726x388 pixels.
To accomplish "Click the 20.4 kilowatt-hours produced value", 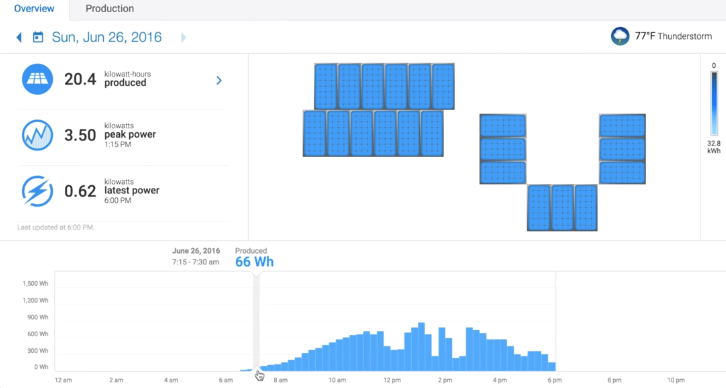I will pyautogui.click(x=80, y=79).
